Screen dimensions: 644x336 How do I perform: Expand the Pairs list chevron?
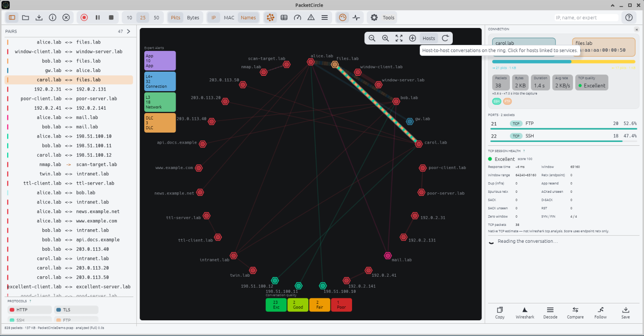point(129,31)
